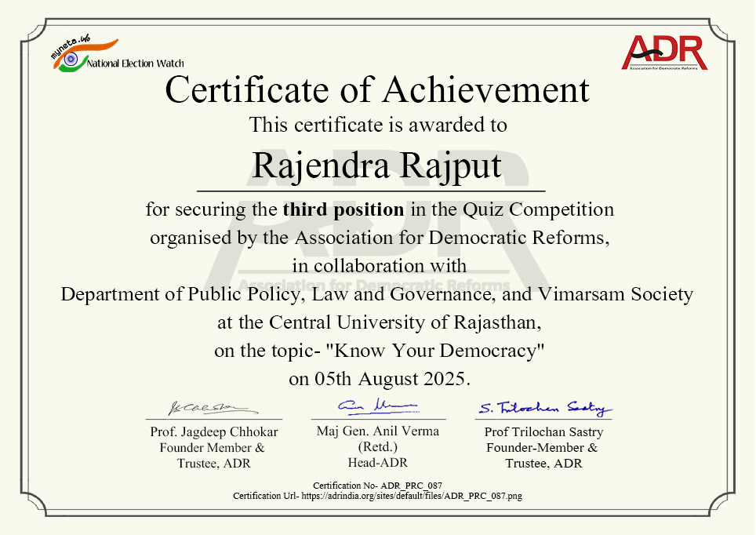This screenshot has height=535, width=756.
Task: Click the name 'Prof Trilochan Sastry'
Action: [x=543, y=432]
